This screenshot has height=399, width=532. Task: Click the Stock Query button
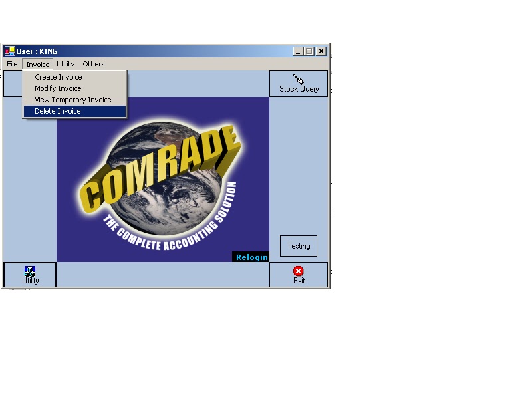(299, 82)
